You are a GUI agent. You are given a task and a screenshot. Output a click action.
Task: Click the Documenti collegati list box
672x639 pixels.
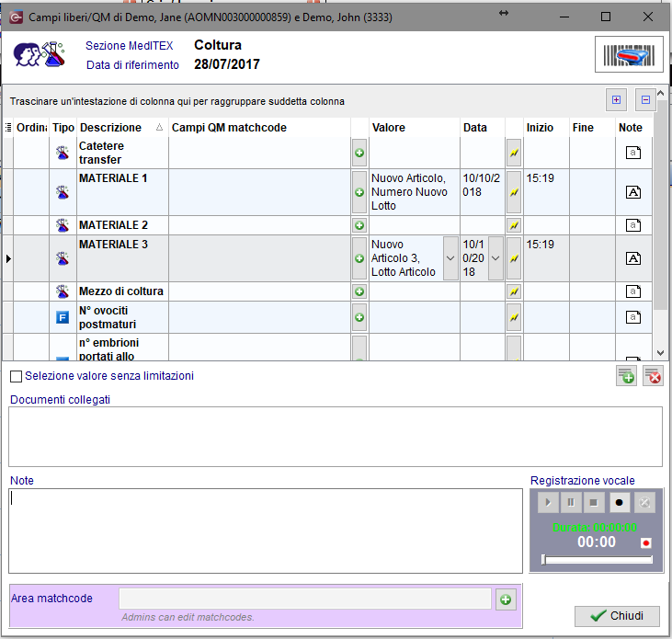[x=336, y=437]
